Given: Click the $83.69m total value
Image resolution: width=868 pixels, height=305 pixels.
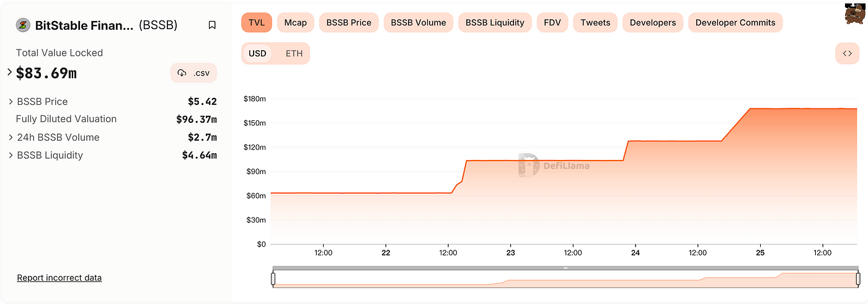Looking at the screenshot, I should click(46, 73).
